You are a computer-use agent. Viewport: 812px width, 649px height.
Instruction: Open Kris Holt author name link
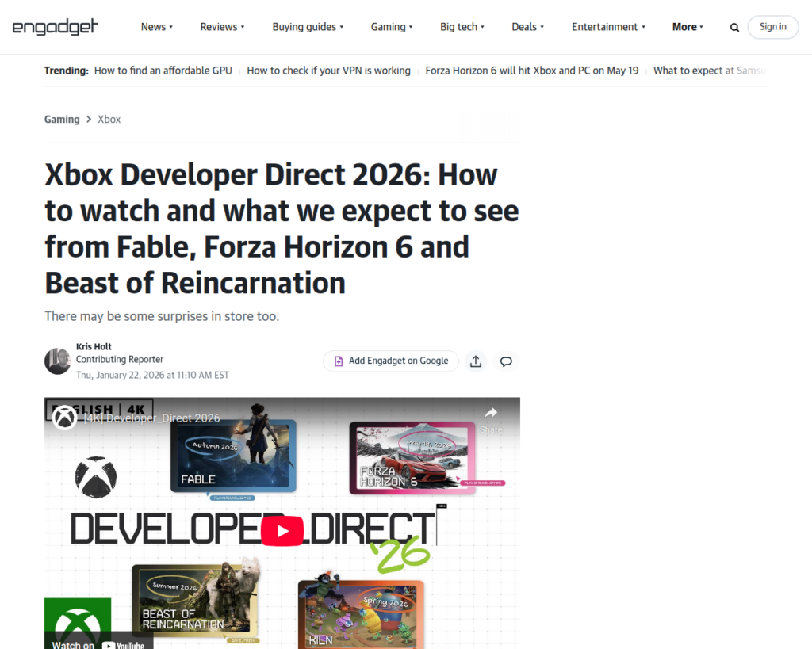point(94,346)
